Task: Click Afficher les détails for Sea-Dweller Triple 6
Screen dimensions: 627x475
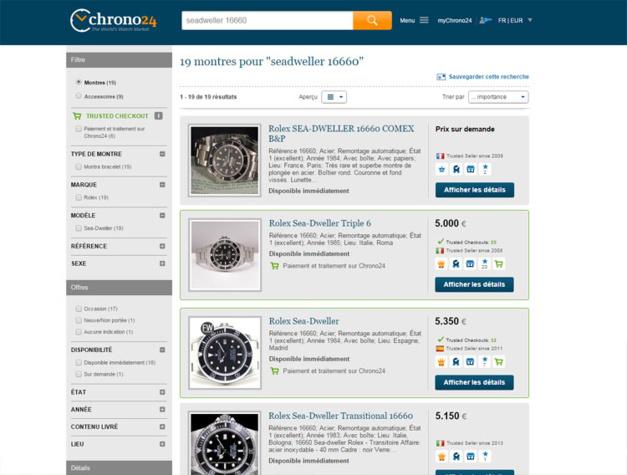Action: click(474, 284)
